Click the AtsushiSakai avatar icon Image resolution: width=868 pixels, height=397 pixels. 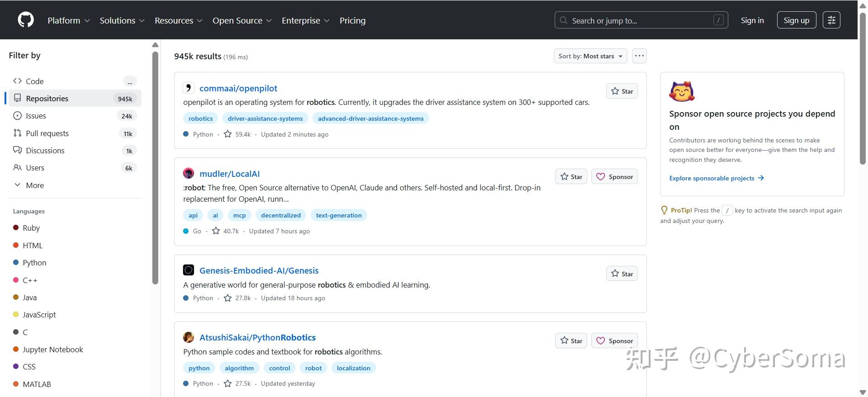click(189, 337)
